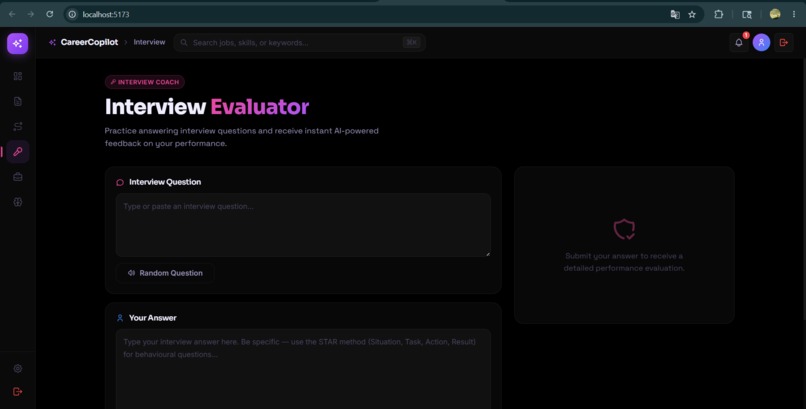
Task: Click the ⌘K shortcut badge in search
Action: 411,43
